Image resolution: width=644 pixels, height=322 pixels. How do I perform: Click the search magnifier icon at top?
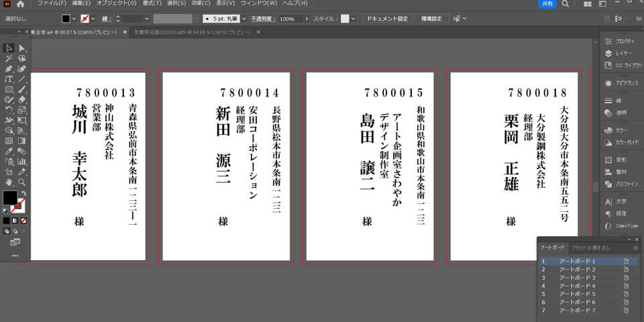[566, 4]
